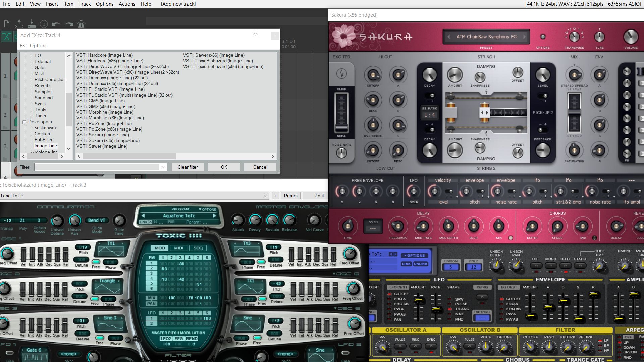Select VSTi: Sakura (Image-Line) in plugin list

pos(103,135)
